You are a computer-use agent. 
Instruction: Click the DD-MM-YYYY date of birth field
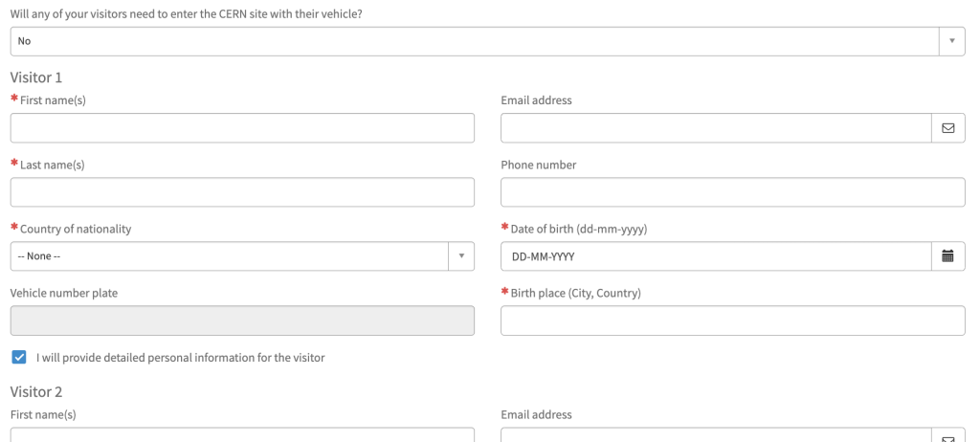click(x=716, y=256)
